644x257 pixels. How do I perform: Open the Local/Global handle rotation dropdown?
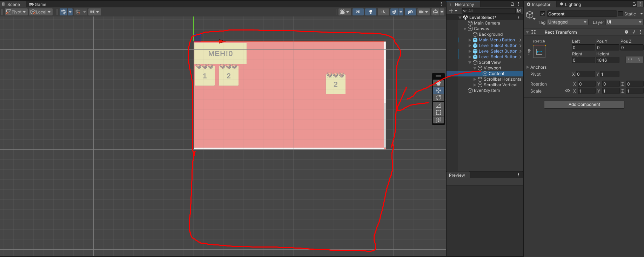pos(41,12)
